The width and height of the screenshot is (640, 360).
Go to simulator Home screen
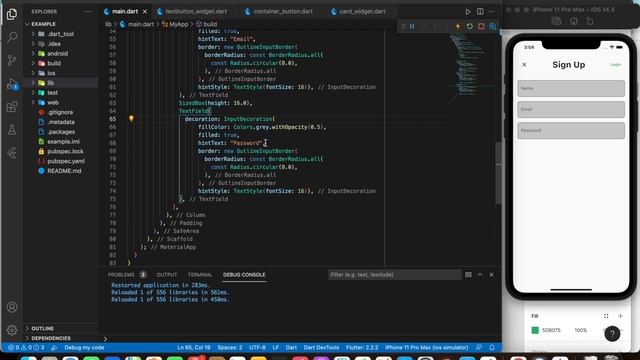pos(573,21)
